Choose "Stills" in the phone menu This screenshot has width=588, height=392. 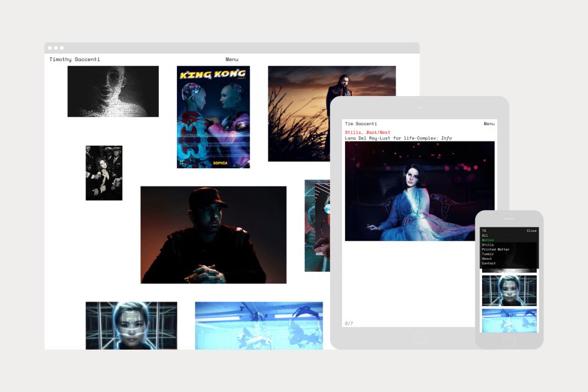tap(486, 244)
